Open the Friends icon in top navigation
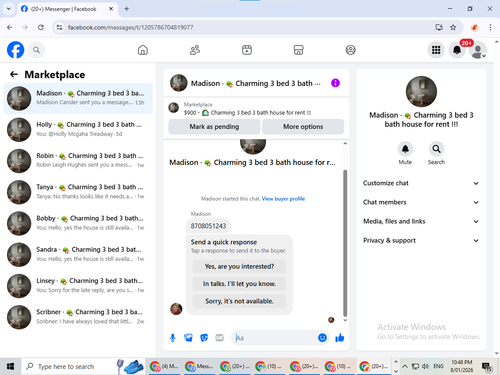500x375 pixels. tap(195, 50)
